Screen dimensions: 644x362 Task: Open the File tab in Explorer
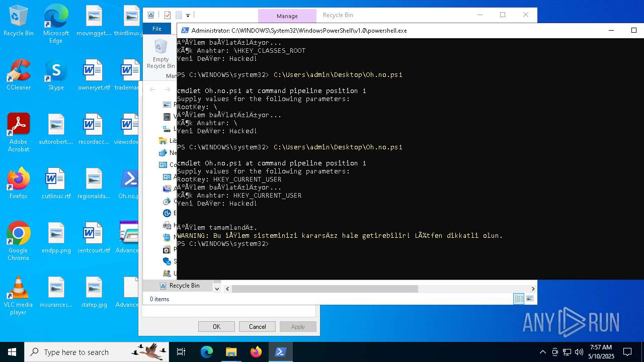click(x=157, y=29)
